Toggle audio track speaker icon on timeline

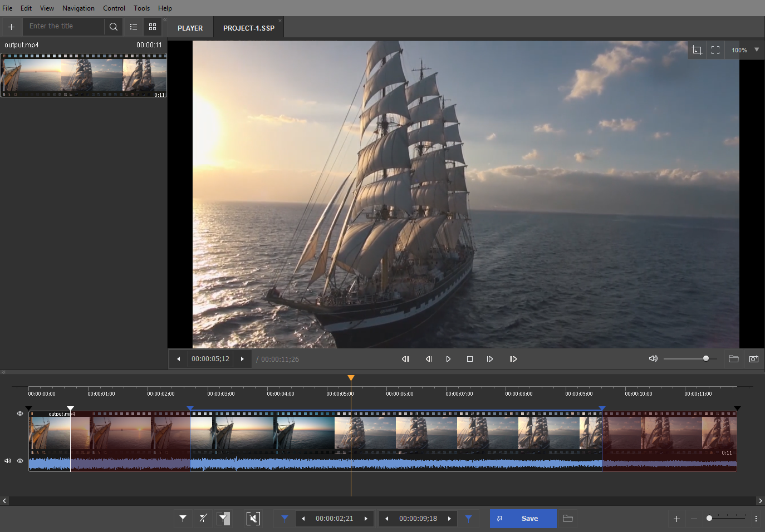[8, 461]
